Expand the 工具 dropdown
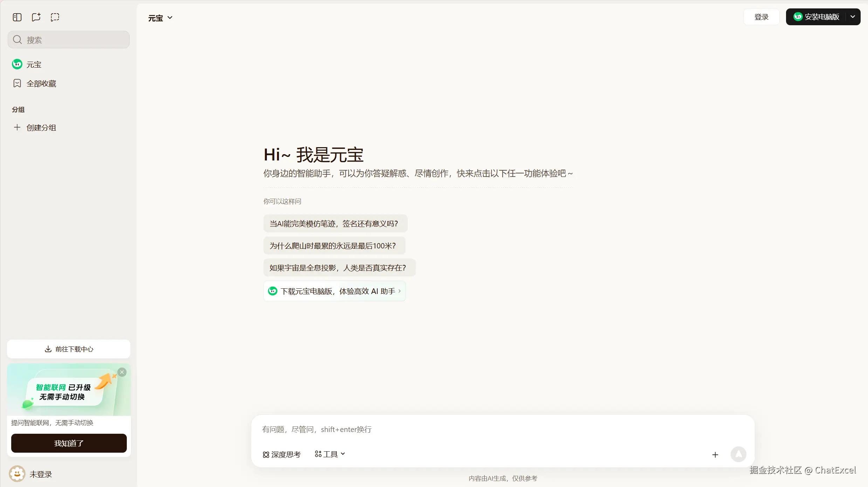868x487 pixels. [x=330, y=454]
